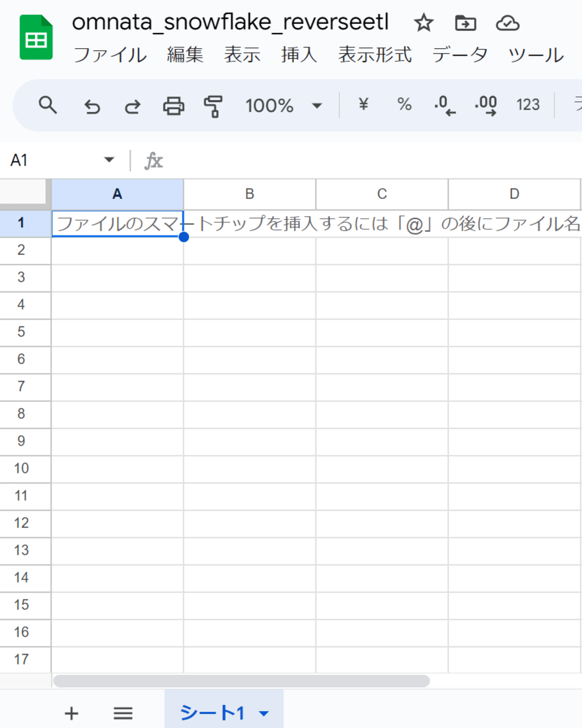Open the 100% zoom dropdown
The width and height of the screenshot is (582, 728).
pyautogui.click(x=284, y=106)
